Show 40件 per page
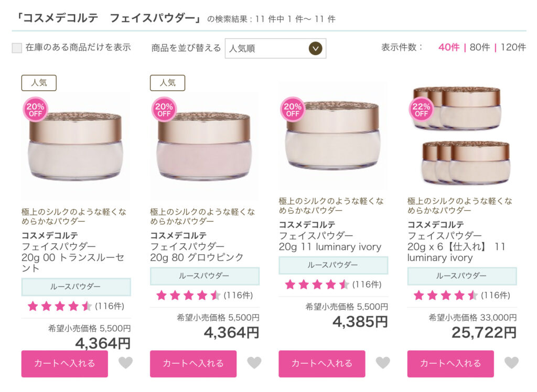This screenshot has height=392, width=537. [x=449, y=47]
